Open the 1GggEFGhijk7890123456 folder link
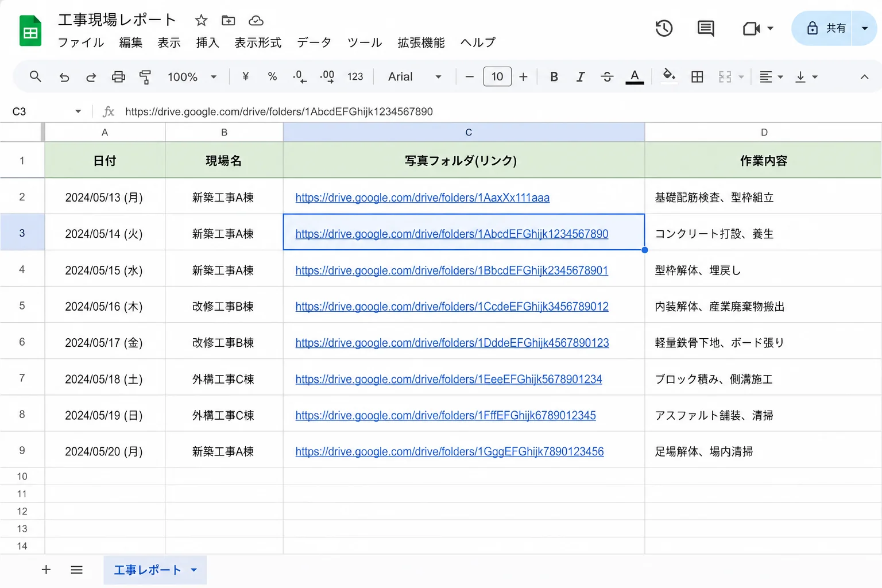Screen dimensions: 882x588 point(450,451)
